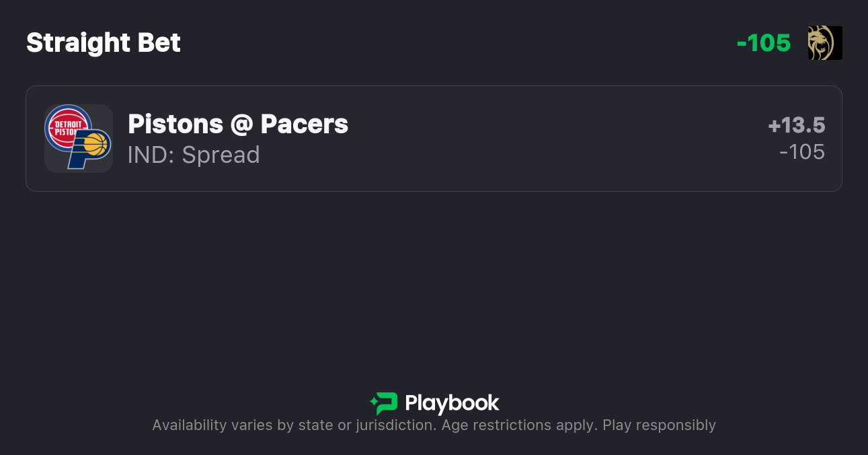
Task: Click the Play responsibly text
Action: click(x=659, y=425)
